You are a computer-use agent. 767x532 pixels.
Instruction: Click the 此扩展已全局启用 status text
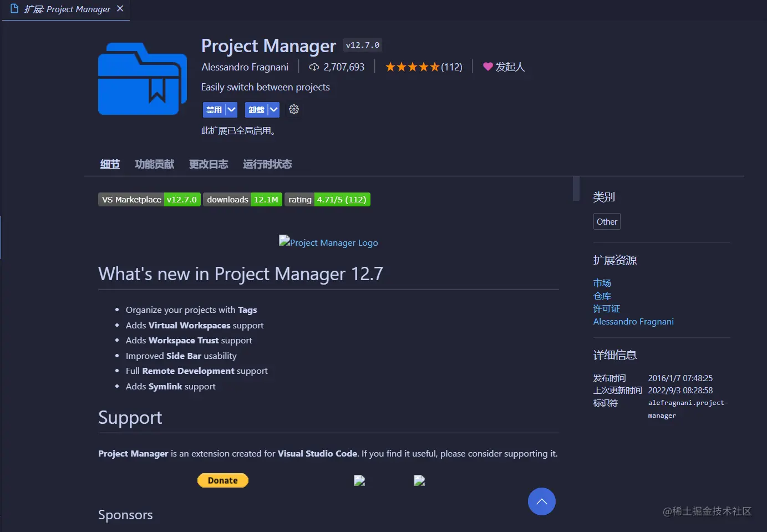[238, 131]
